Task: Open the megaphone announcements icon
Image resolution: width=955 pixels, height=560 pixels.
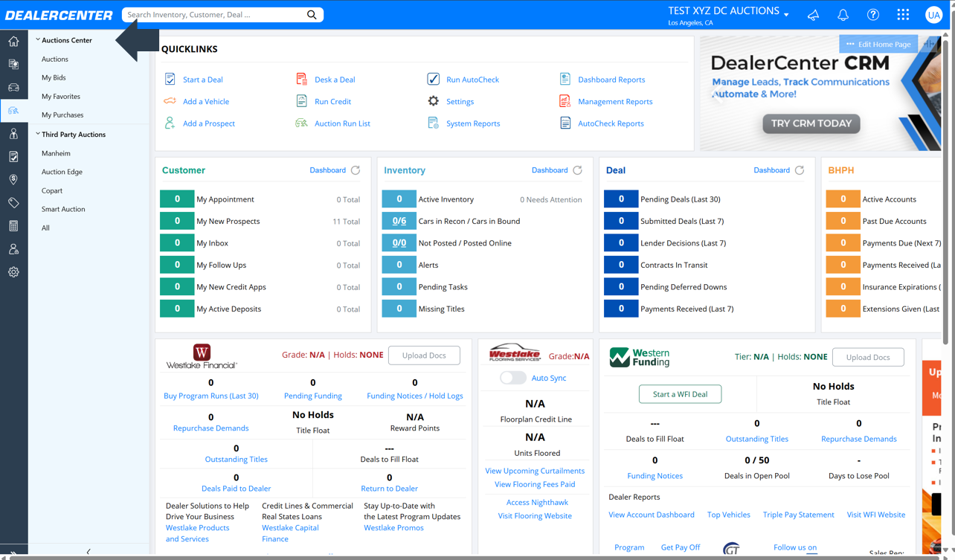Action: pos(813,15)
